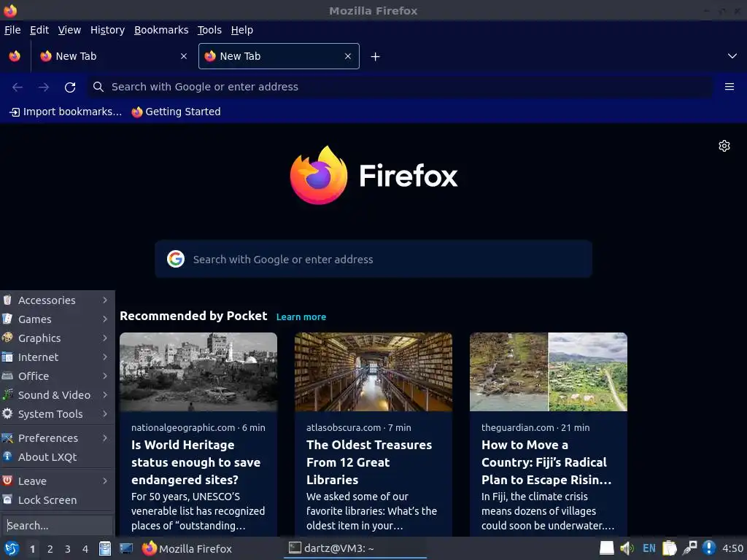Screen dimensions: 747x560
Task: Open the blue notification tray icon
Action: (709, 548)
